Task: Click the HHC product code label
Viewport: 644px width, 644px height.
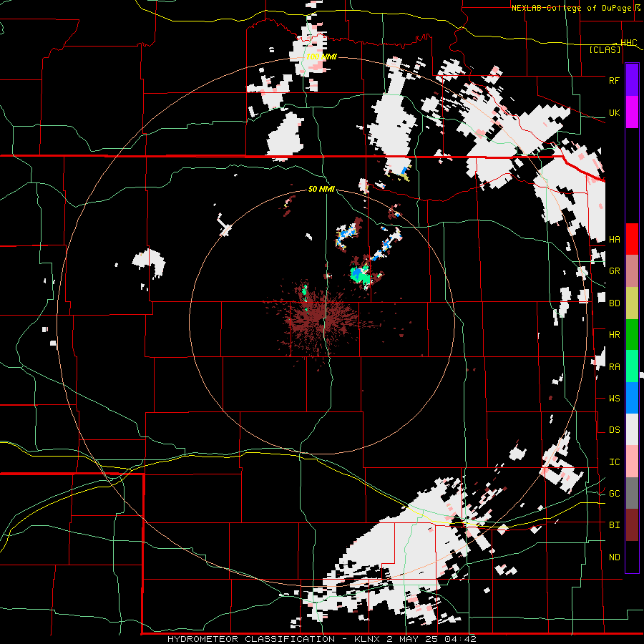Action: tap(628, 42)
